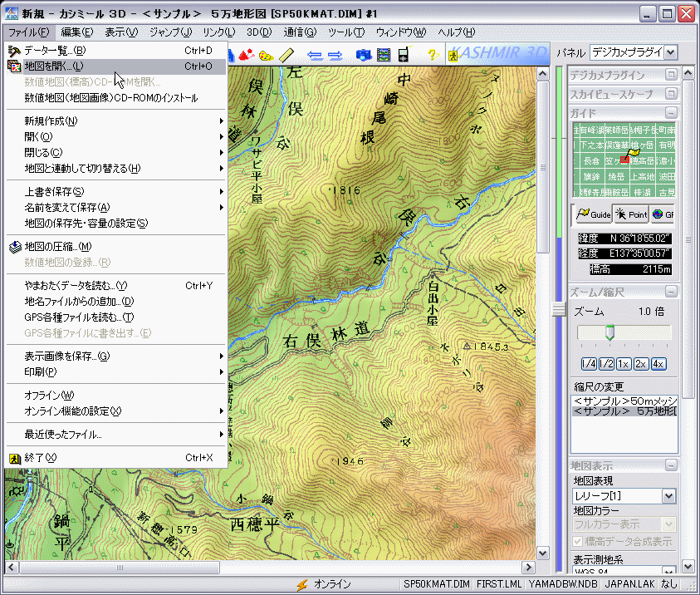The image size is (700, 595).
Task: Open the color palette toolbar icon
Action: click(266, 56)
